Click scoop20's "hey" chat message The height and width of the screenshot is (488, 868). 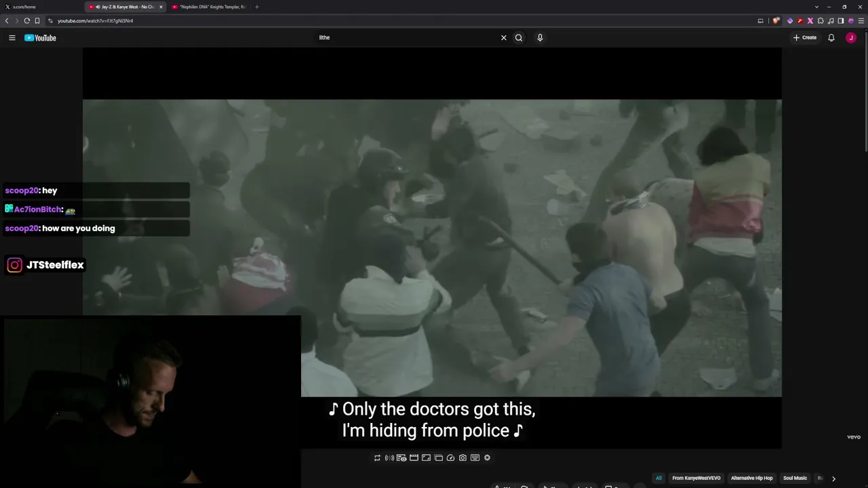pos(50,190)
